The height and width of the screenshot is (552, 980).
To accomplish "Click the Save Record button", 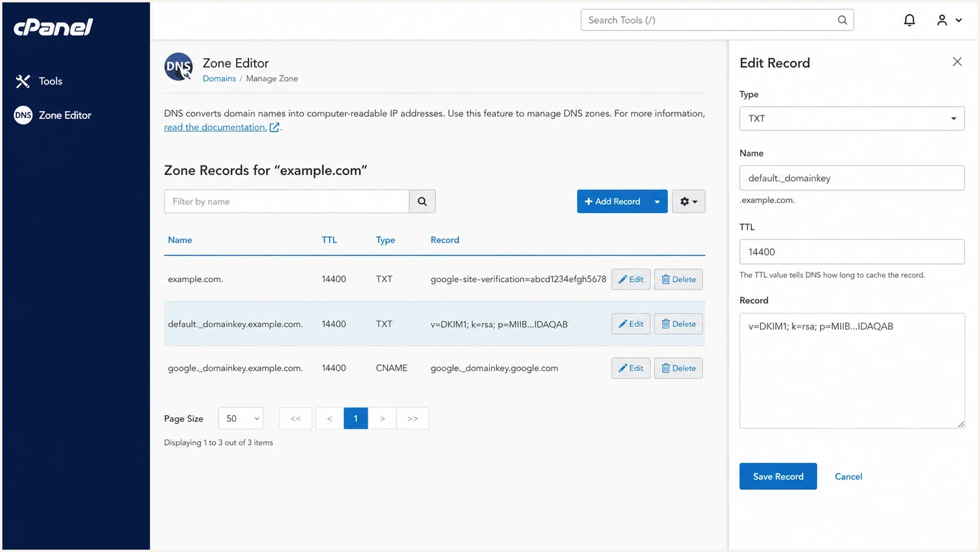I will click(778, 476).
